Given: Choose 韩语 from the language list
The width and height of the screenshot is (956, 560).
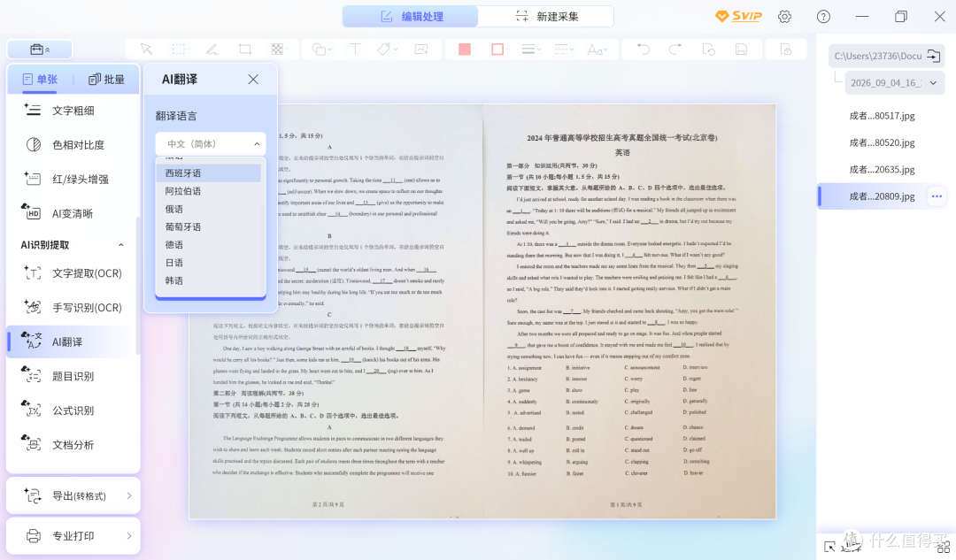Looking at the screenshot, I should coord(209,280).
